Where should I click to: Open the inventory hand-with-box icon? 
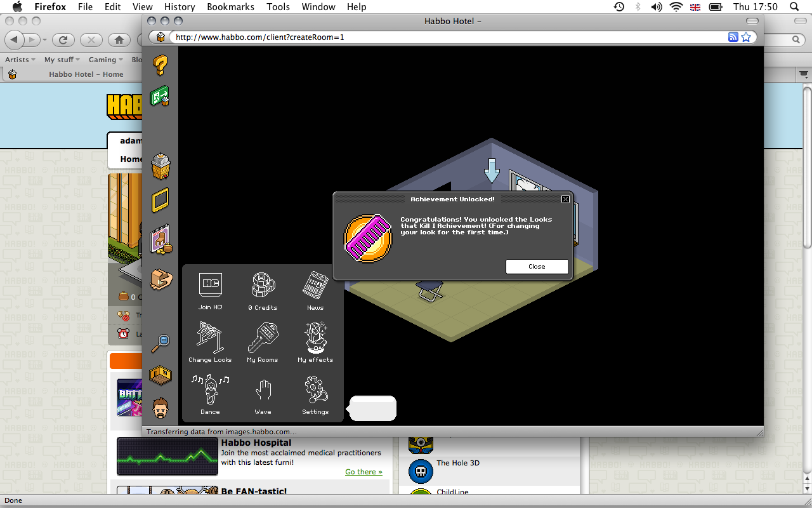click(161, 279)
